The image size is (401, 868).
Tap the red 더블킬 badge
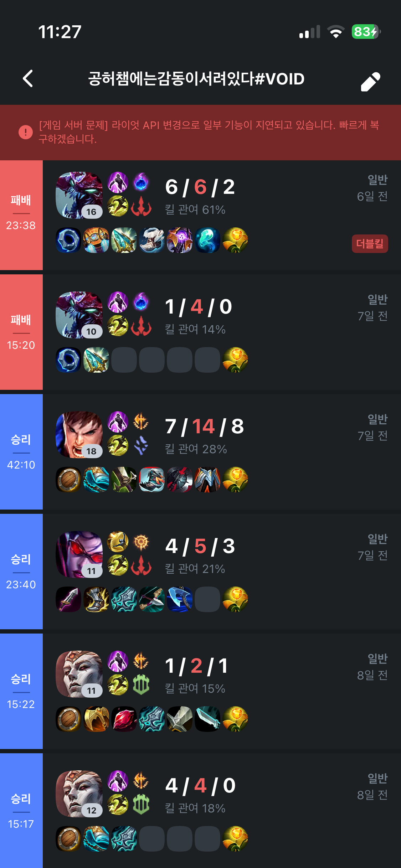click(370, 244)
